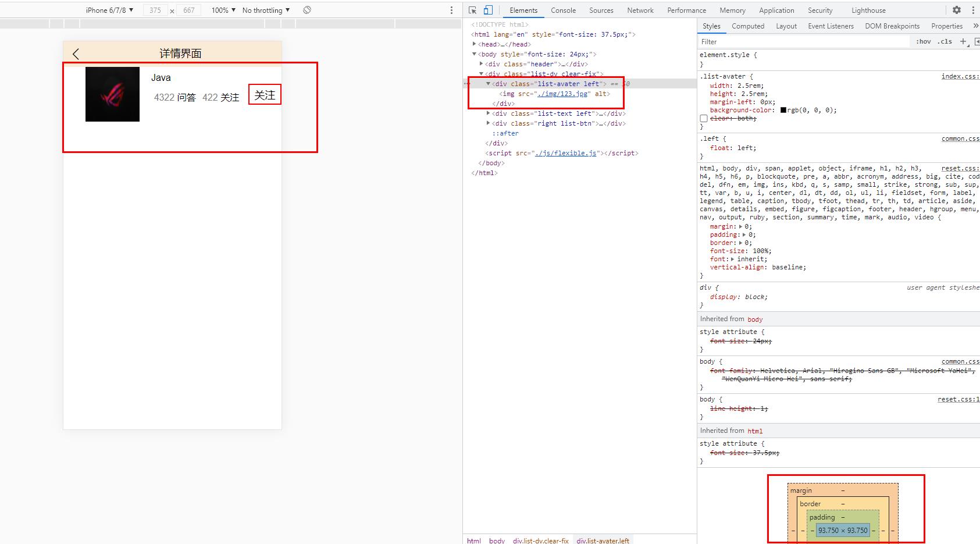Open the 100% zoom dropdown

pos(223,10)
